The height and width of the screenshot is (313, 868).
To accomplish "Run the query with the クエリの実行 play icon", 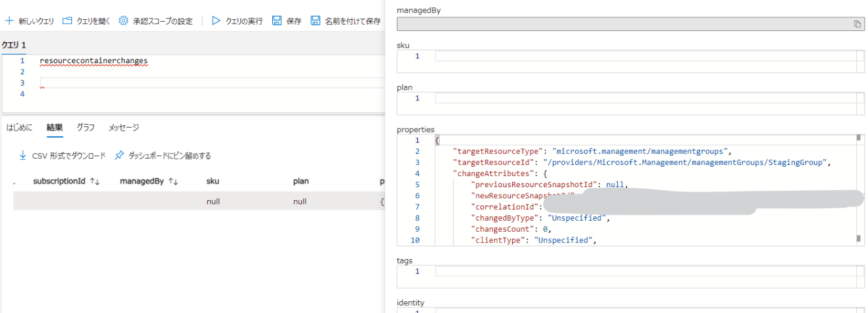I will pyautogui.click(x=216, y=21).
